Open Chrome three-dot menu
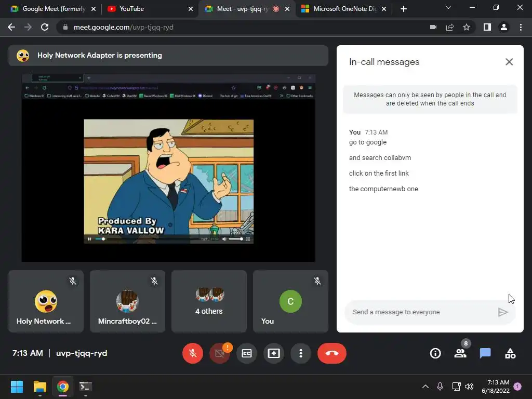Screen dimensions: 532x399 click(x=521, y=27)
